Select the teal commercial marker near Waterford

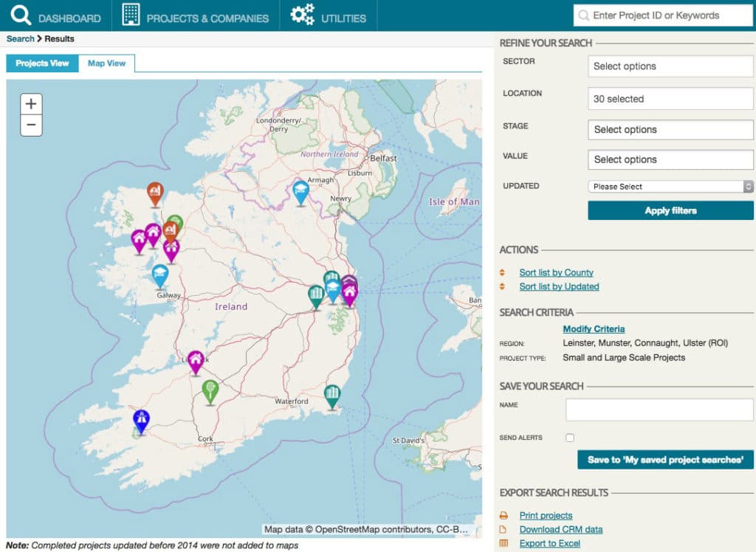pyautogui.click(x=331, y=391)
